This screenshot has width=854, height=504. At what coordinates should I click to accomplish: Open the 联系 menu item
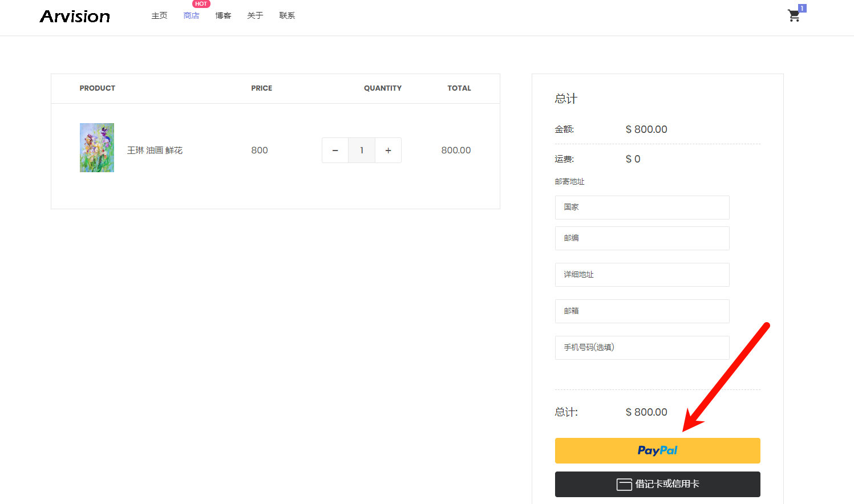tap(287, 16)
